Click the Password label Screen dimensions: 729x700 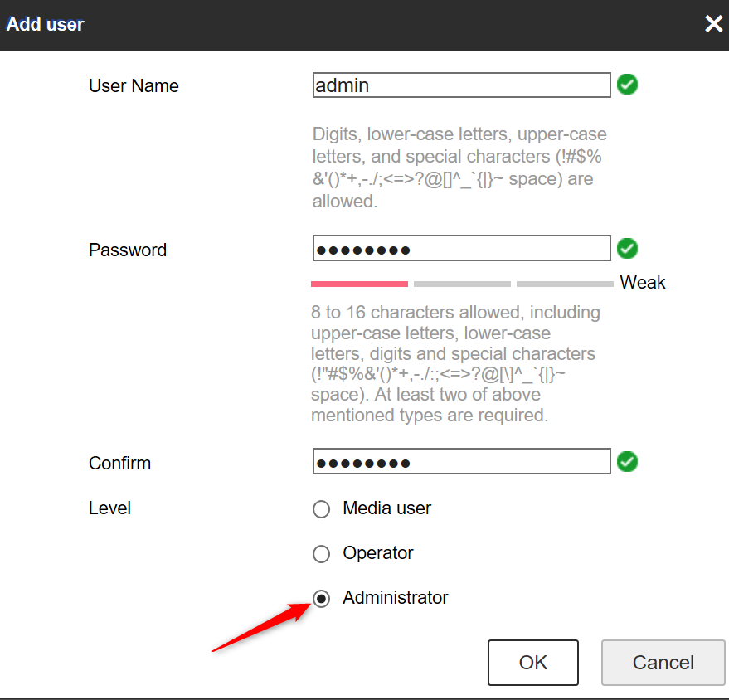(x=128, y=250)
